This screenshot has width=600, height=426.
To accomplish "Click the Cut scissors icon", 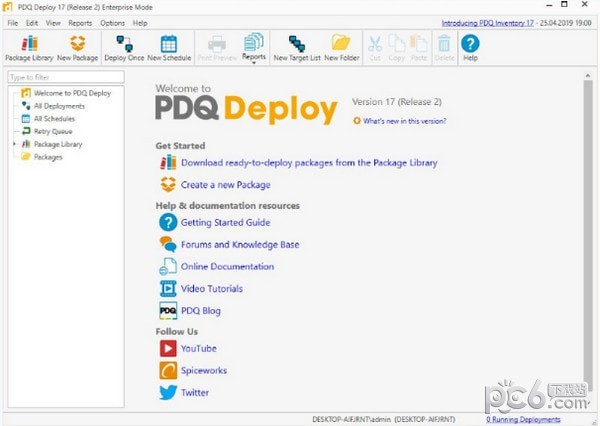I will coord(375,48).
